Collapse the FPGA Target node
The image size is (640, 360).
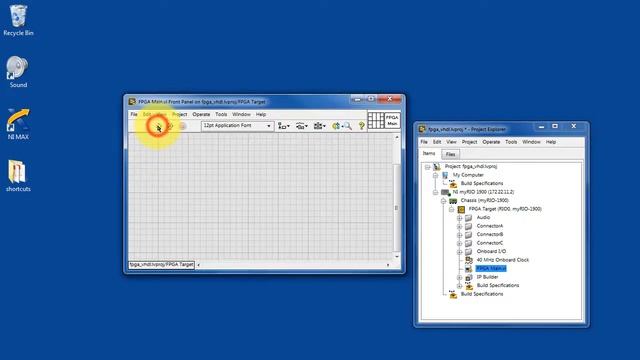pyautogui.click(x=451, y=209)
